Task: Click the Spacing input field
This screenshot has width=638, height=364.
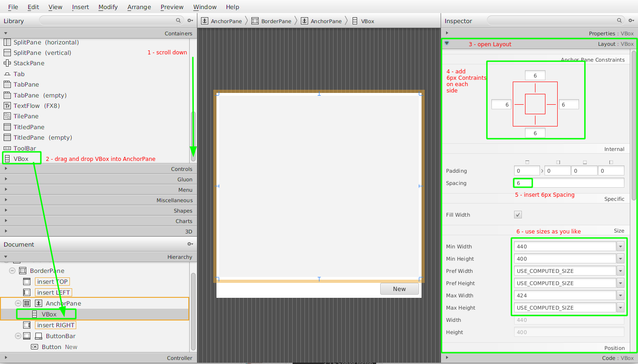Action: [569, 183]
